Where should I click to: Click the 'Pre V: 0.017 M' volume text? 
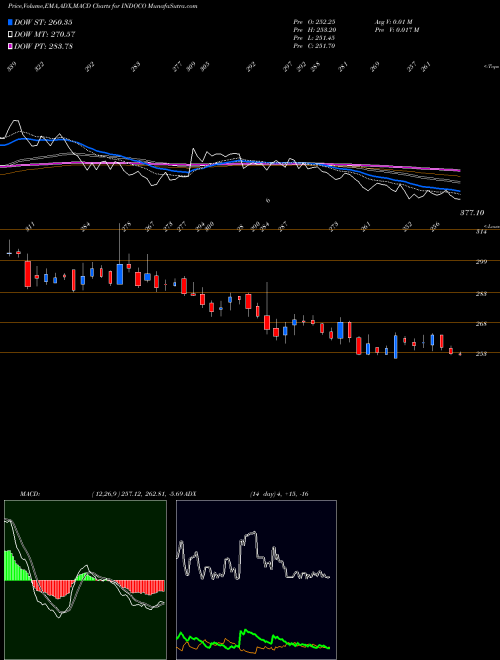coord(396,29)
